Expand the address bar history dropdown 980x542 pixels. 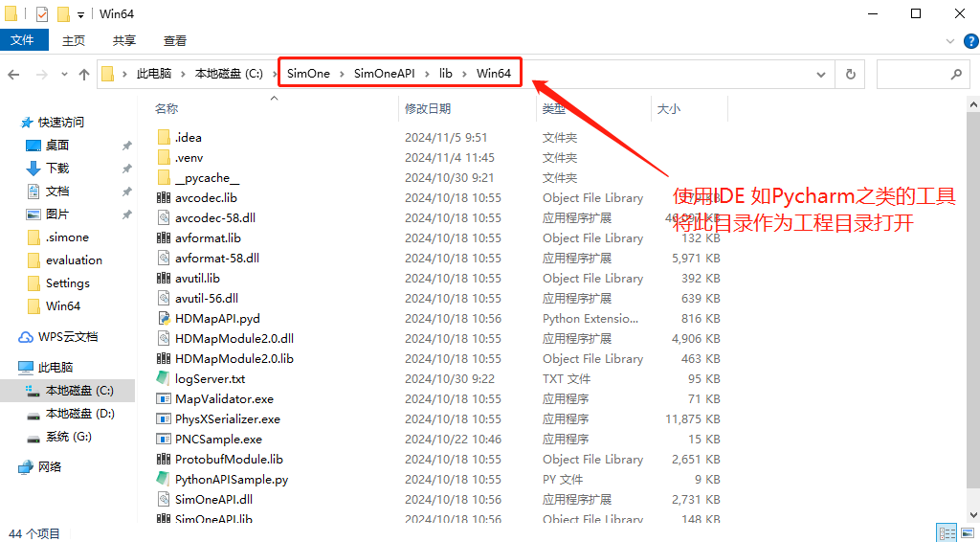[x=821, y=74]
